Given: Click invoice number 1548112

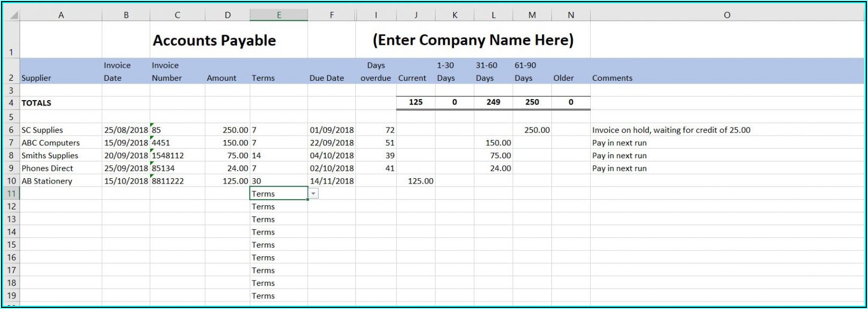Looking at the screenshot, I should point(177,156).
